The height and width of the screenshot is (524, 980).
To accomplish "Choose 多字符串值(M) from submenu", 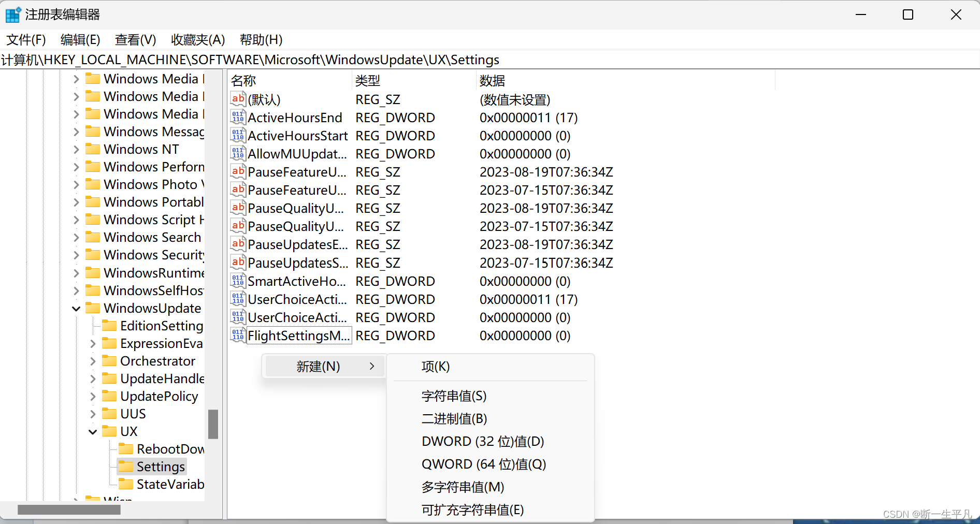I will point(491,487).
